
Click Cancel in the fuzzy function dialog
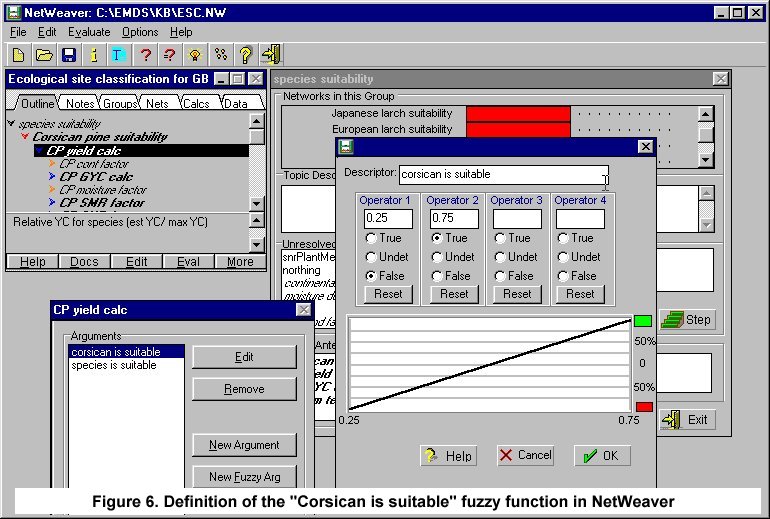[x=525, y=455]
